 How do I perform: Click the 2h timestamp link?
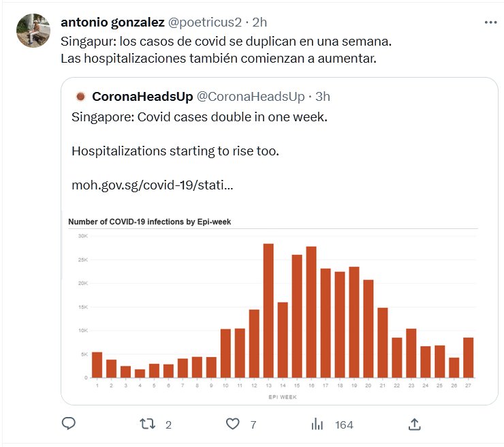[x=259, y=22]
